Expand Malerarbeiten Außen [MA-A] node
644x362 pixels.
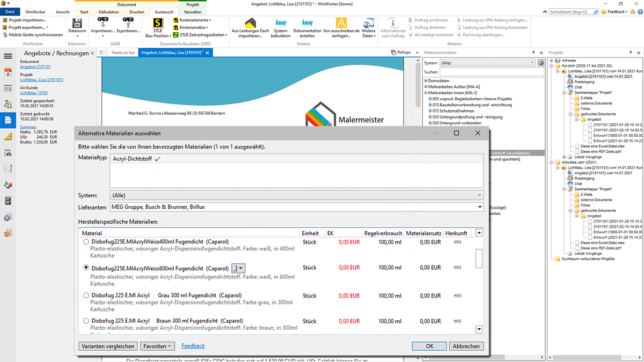[x=426, y=87]
